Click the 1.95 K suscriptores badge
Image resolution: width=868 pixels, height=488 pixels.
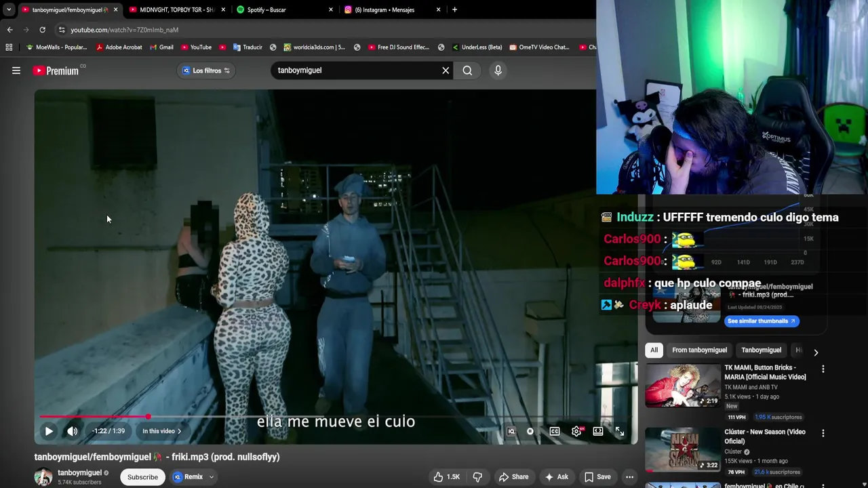pos(778,417)
